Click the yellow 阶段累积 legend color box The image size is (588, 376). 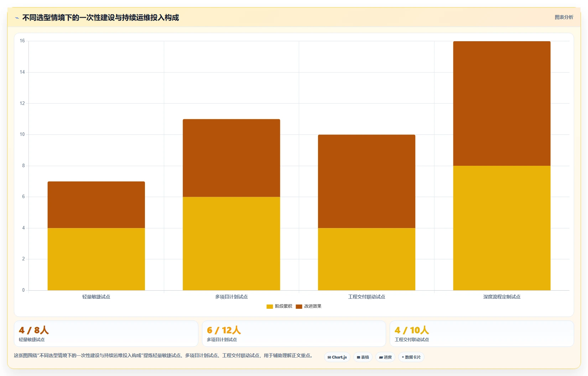pos(270,307)
